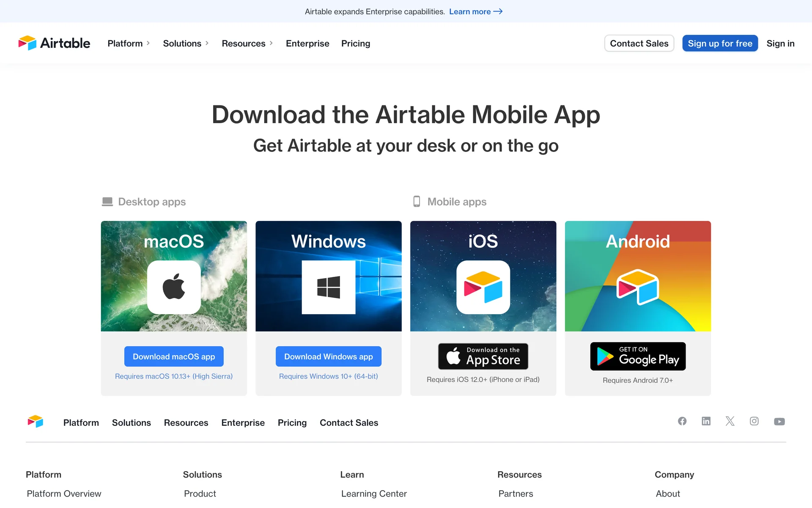This screenshot has height=508, width=812.
Task: Click the Download Windows app button
Action: [x=329, y=356]
